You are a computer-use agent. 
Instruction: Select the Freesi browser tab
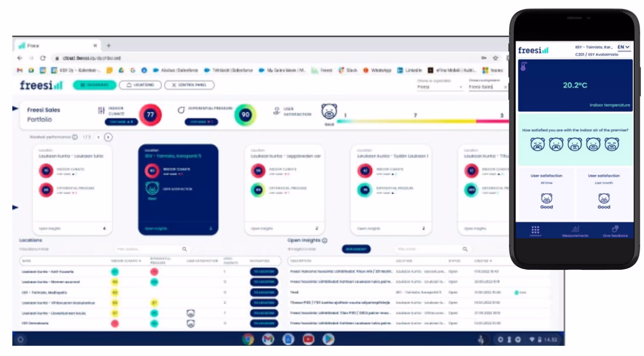[57, 45]
